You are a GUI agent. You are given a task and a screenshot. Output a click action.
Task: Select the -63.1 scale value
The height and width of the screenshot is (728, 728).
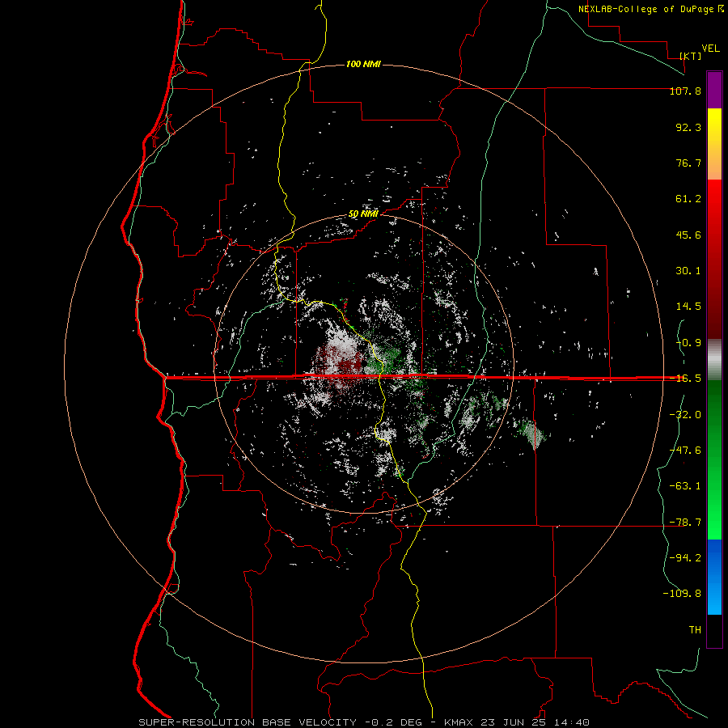point(685,486)
